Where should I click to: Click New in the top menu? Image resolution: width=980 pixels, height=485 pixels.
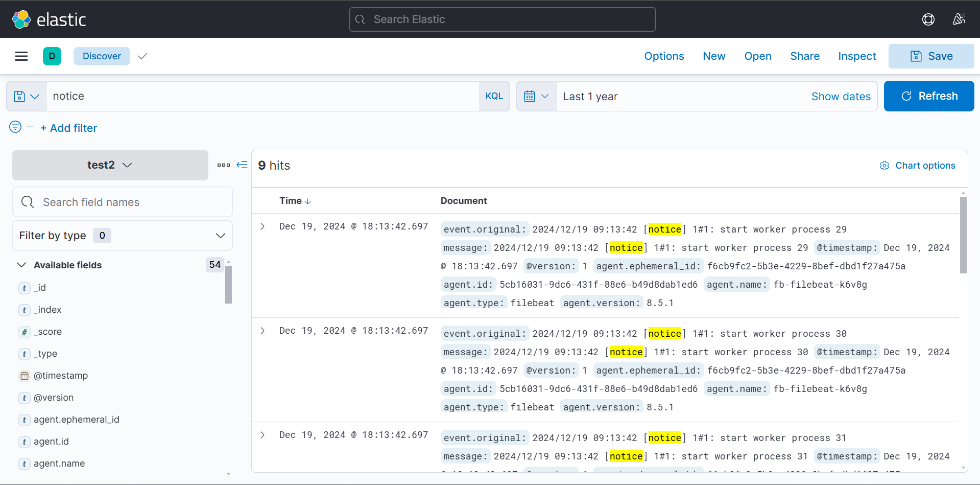coord(714,56)
